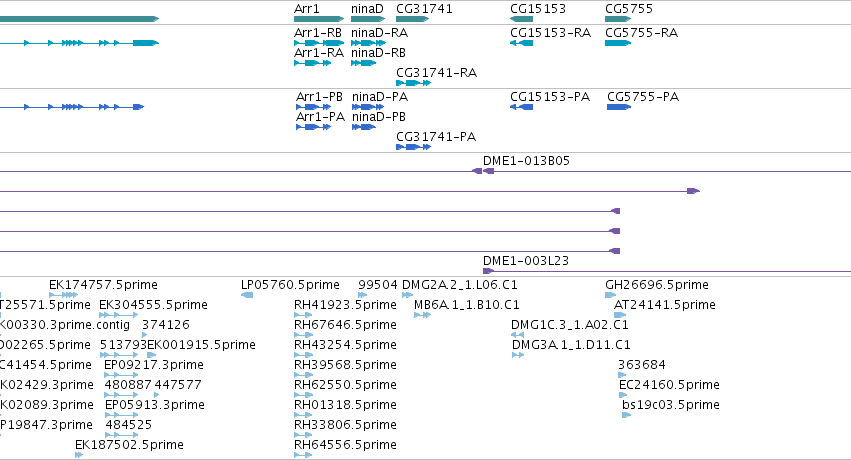The width and height of the screenshot is (851, 460).
Task: Click the LP05760.5prime EST label
Action: click(290, 285)
